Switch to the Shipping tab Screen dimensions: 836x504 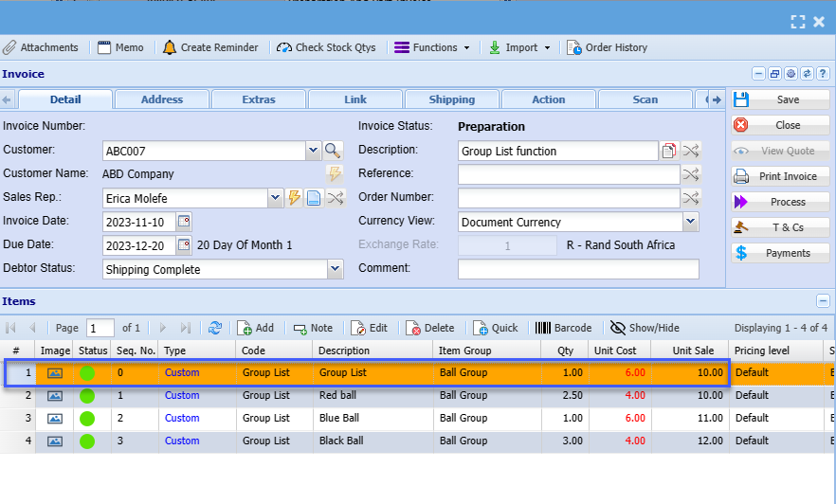click(452, 99)
